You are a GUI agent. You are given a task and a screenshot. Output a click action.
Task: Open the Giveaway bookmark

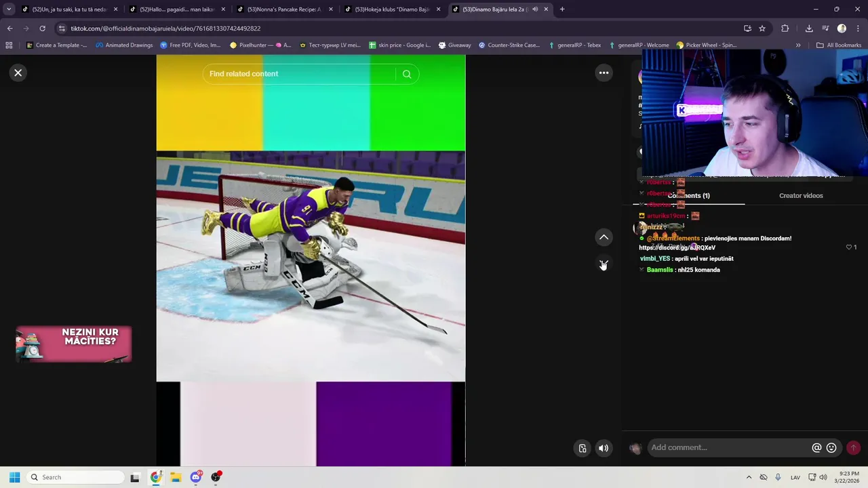454,45
